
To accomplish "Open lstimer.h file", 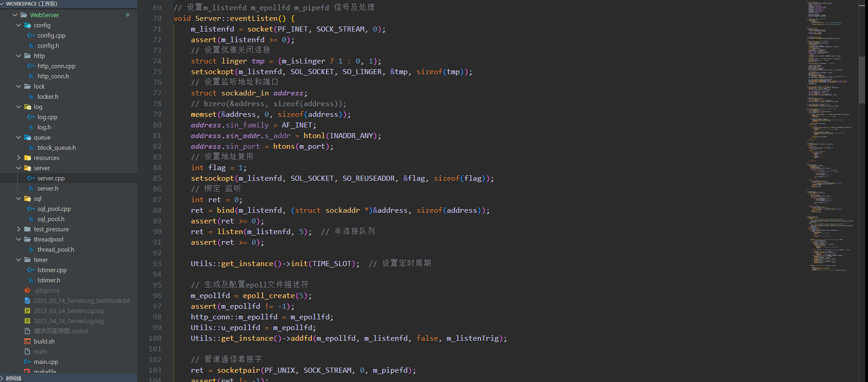I will coord(49,280).
